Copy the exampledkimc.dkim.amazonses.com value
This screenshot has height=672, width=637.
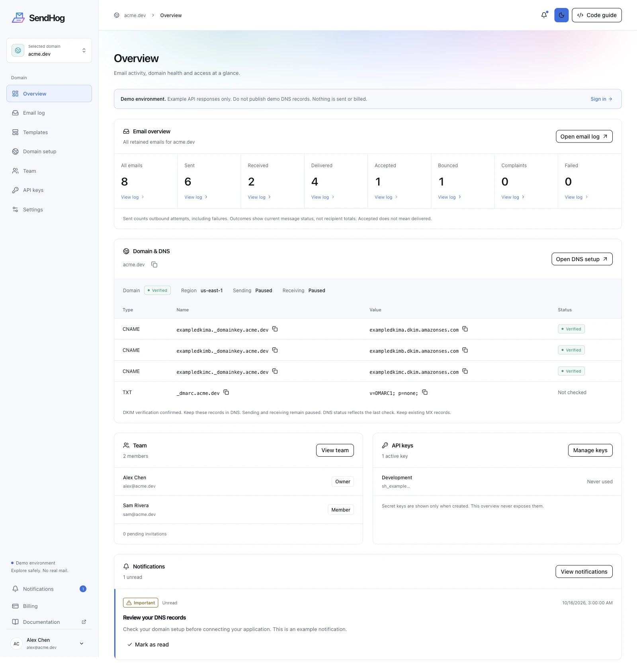tap(465, 371)
